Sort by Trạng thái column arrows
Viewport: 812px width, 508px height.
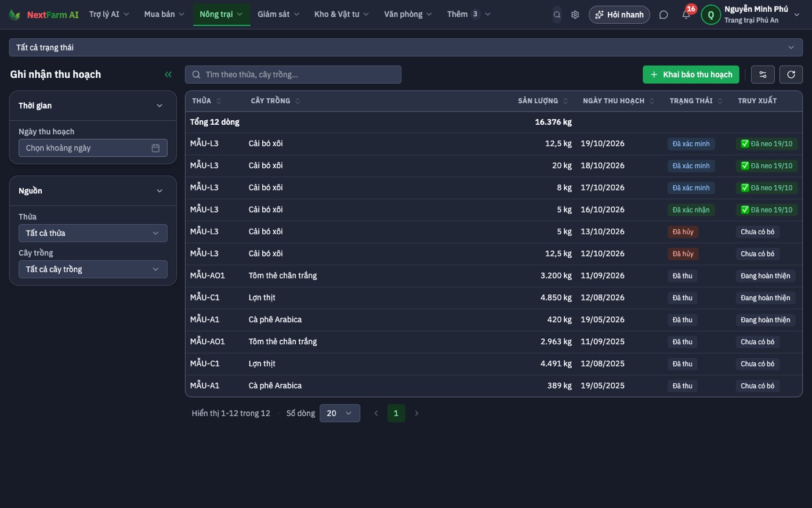(720, 101)
